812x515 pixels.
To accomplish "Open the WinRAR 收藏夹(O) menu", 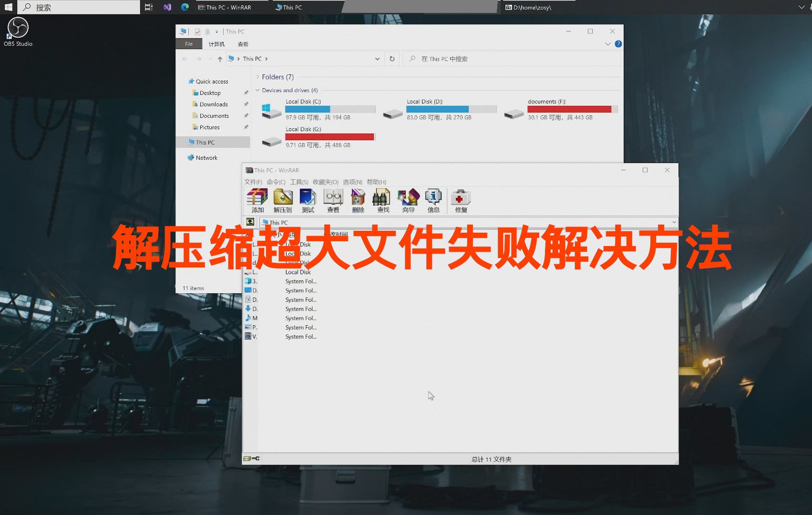I will click(x=326, y=182).
